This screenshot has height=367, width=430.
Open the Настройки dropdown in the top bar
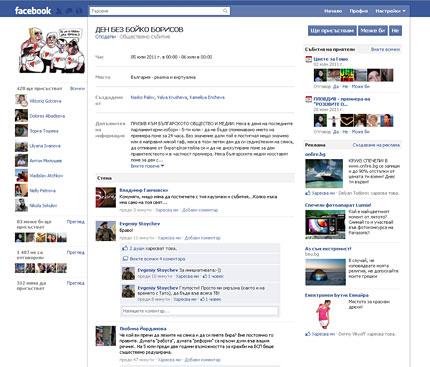coord(390,11)
